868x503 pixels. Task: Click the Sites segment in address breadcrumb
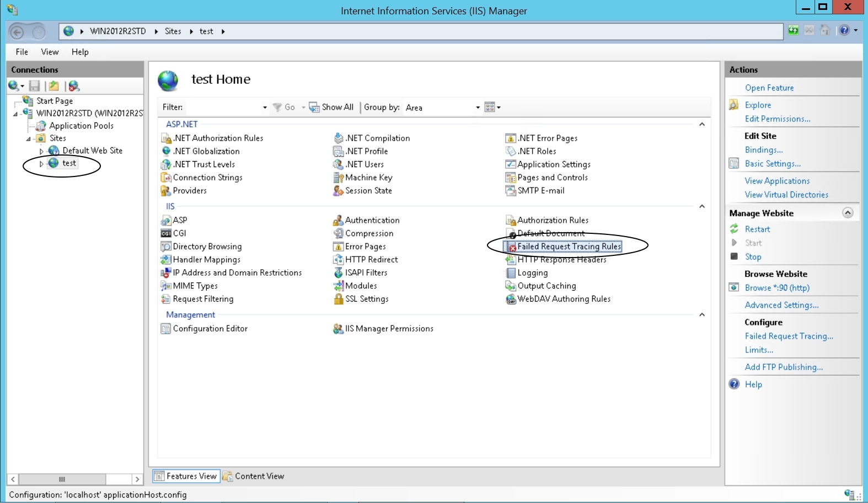173,31
